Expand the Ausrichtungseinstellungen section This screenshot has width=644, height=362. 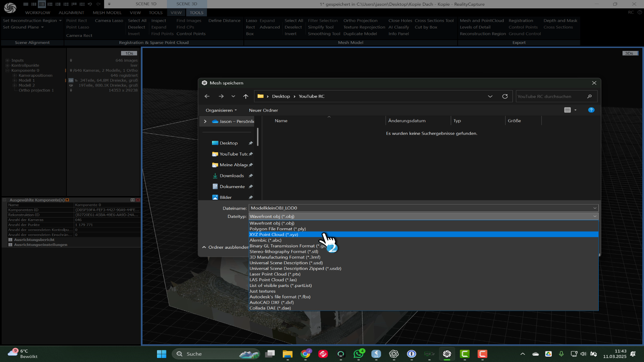tap(10, 245)
